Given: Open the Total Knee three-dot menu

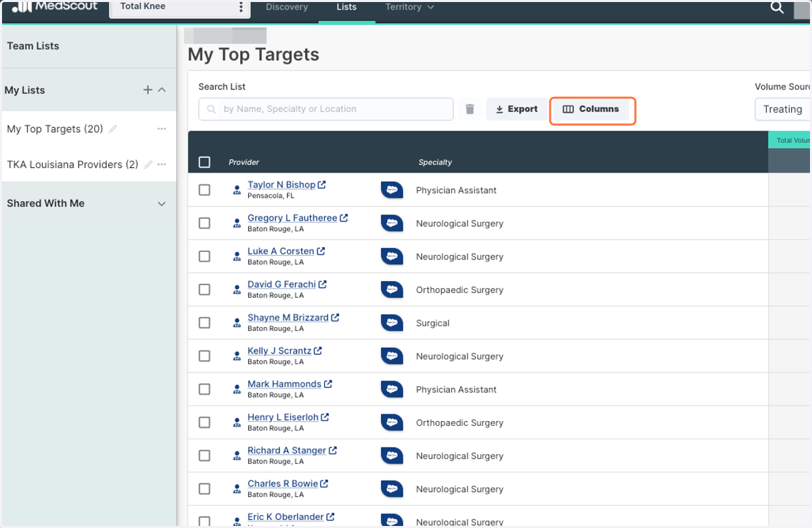Looking at the screenshot, I should pyautogui.click(x=241, y=7).
